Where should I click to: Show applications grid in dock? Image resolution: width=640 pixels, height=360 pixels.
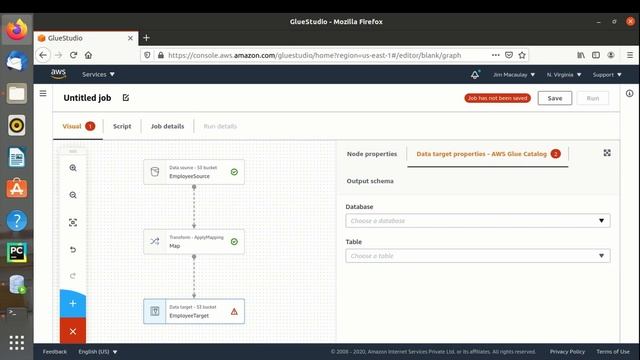17,343
